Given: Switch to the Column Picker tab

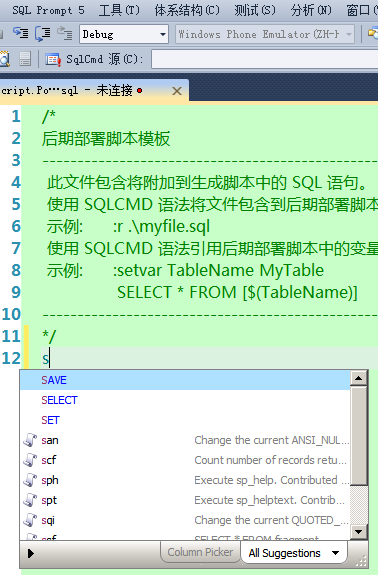Looking at the screenshot, I should pos(200,552).
